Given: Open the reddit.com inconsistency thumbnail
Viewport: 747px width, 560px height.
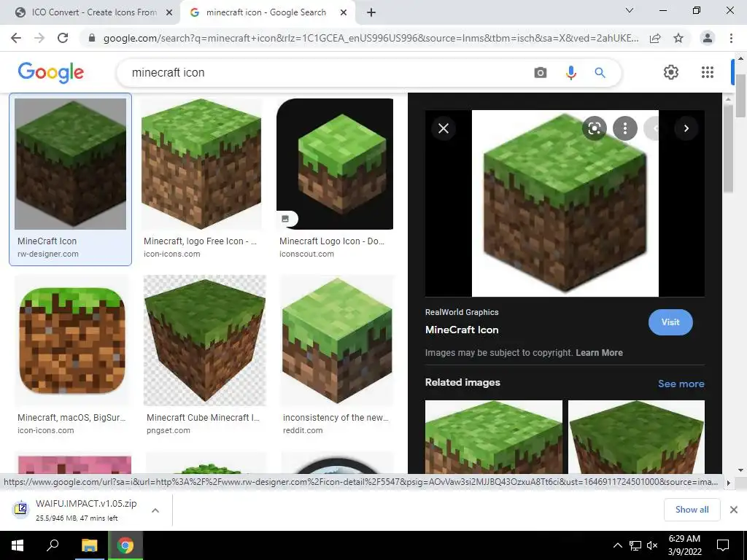Looking at the screenshot, I should 337,340.
